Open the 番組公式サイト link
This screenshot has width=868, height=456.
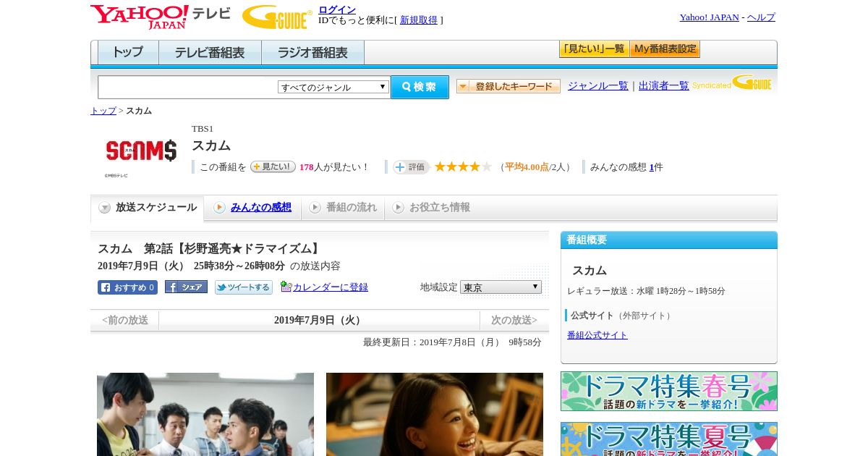(597, 335)
